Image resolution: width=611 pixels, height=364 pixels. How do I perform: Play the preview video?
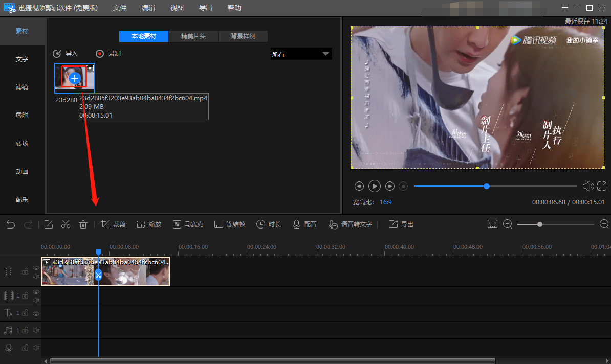374,186
